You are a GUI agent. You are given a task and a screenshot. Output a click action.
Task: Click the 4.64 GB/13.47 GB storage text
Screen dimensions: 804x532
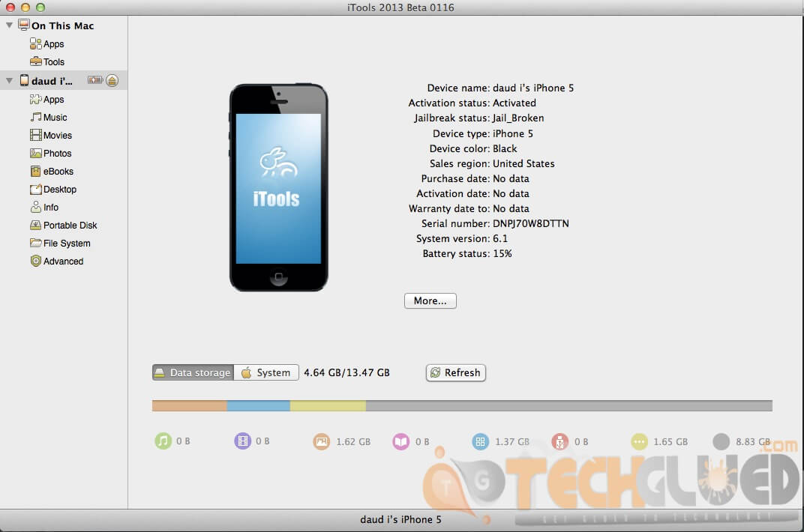(346, 372)
